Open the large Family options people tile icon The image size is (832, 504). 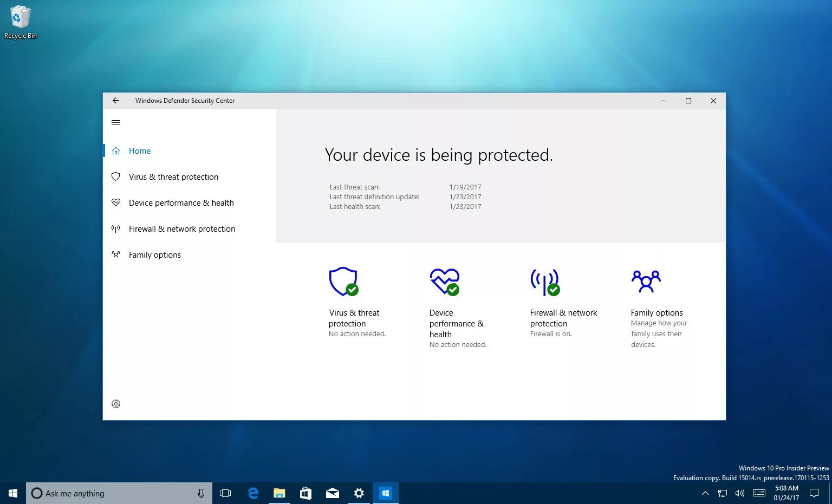646,282
